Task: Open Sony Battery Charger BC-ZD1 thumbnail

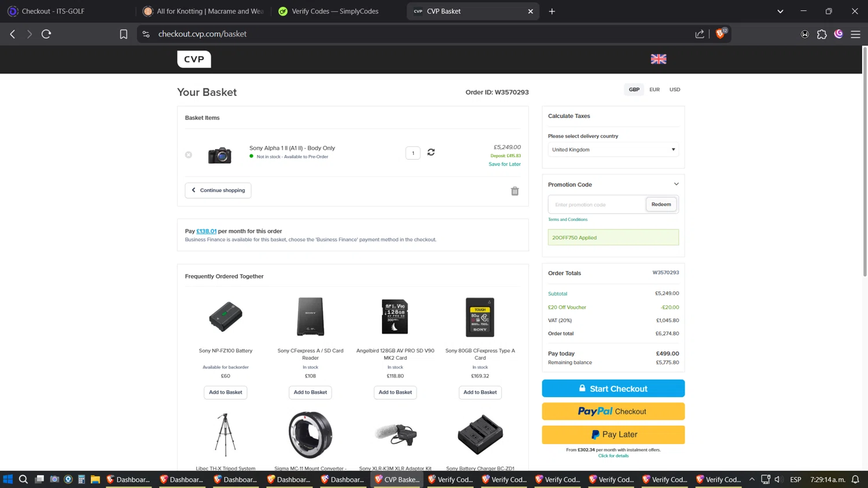Action: (480, 435)
